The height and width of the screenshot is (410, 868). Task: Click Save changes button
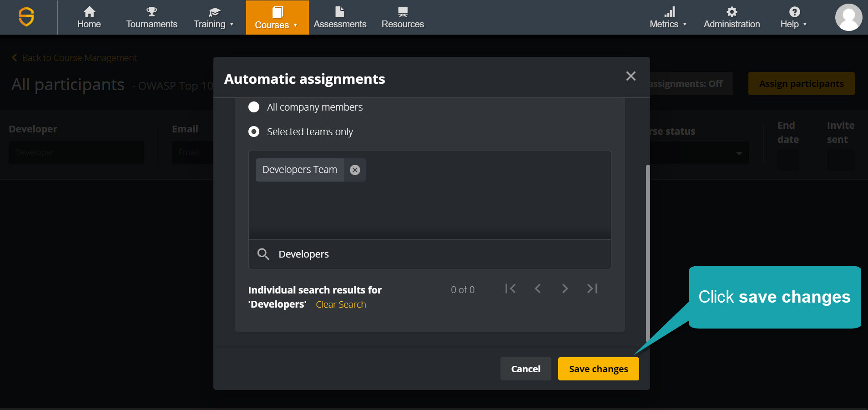pyautogui.click(x=599, y=369)
